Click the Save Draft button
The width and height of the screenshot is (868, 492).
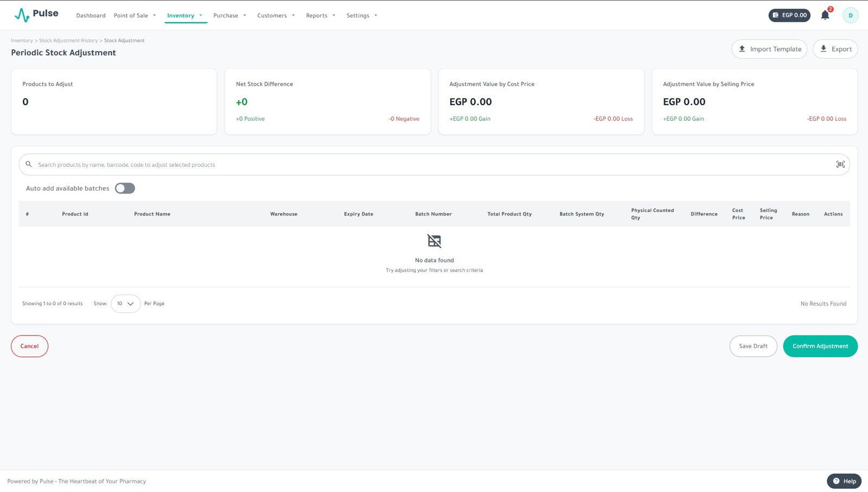pyautogui.click(x=752, y=346)
